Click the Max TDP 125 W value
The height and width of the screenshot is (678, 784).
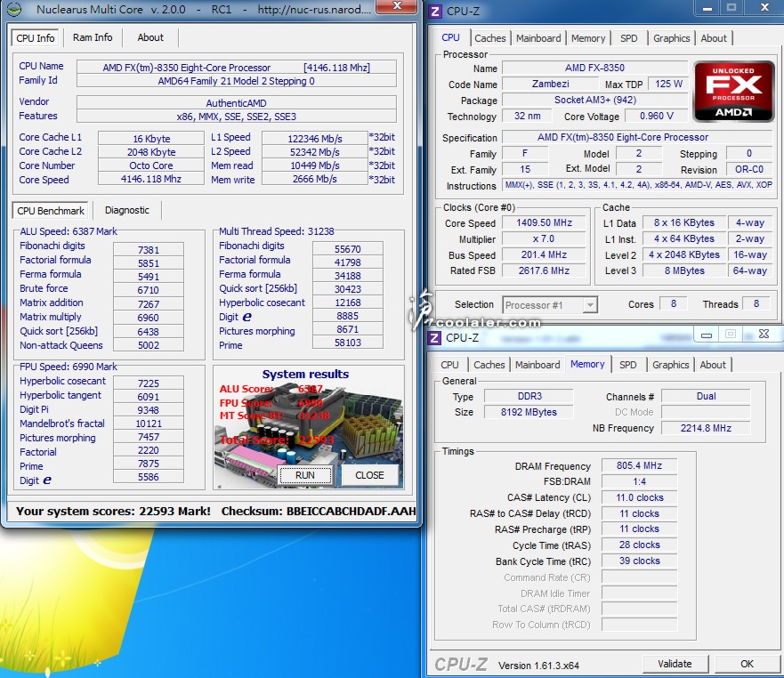[668, 84]
